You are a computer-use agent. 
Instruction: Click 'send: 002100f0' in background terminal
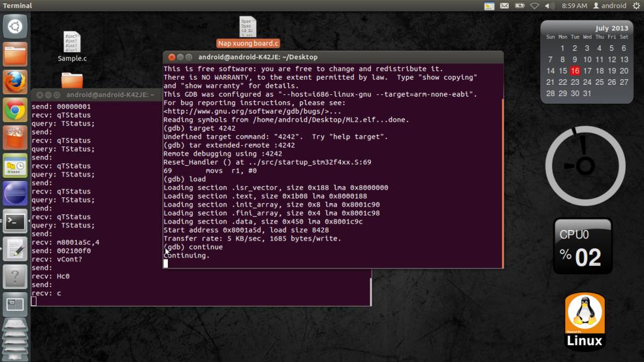[x=61, y=251]
